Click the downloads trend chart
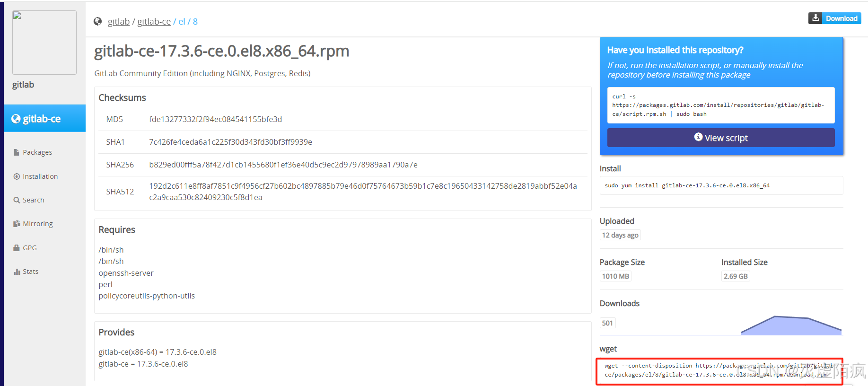Screen dimensions: 868x386 pyautogui.click(x=791, y=325)
